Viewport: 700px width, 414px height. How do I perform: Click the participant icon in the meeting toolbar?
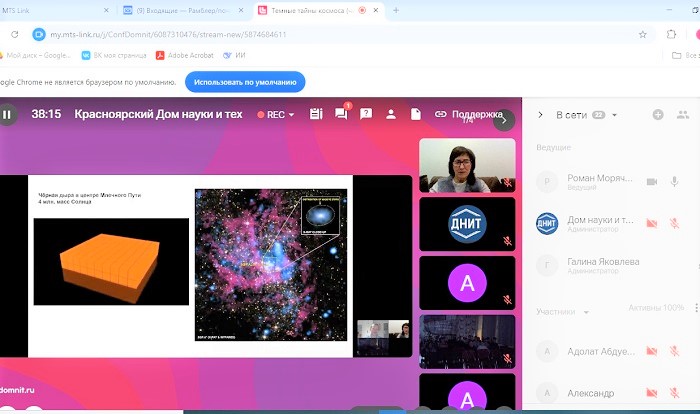pos(391,114)
